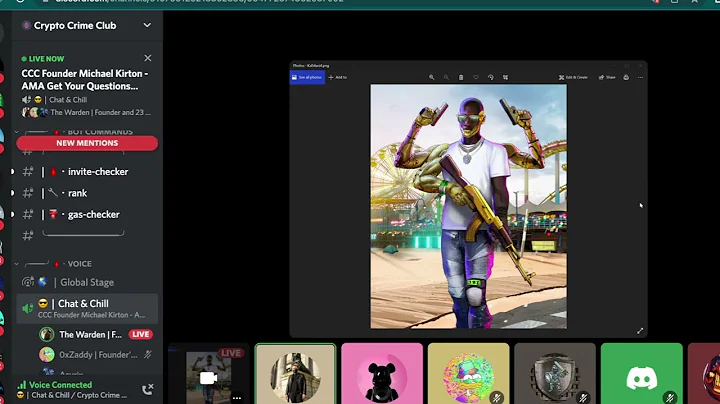The image size is (720, 404).
Task: Click the invite-checker channel hash icon
Action: pos(28,172)
